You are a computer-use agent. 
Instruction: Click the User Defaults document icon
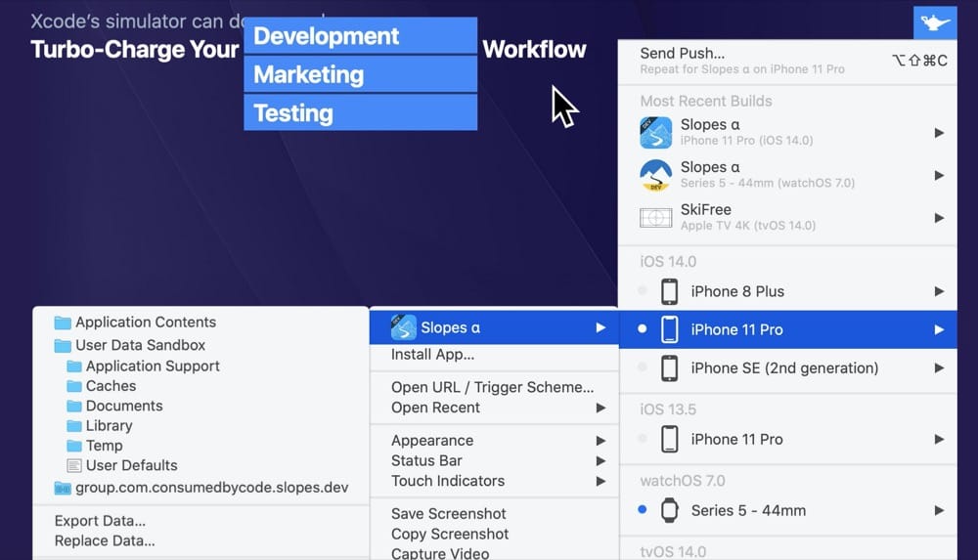pos(74,465)
